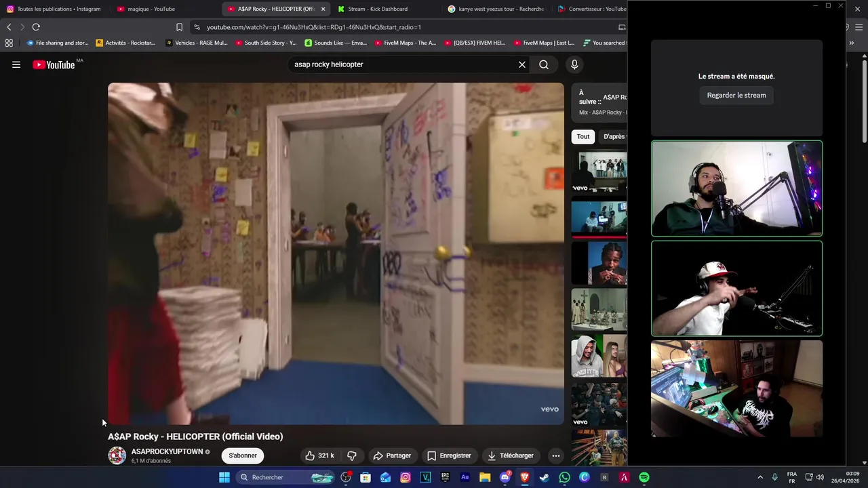Open WhatsApp from the taskbar
The width and height of the screenshot is (868, 488).
coord(564,477)
